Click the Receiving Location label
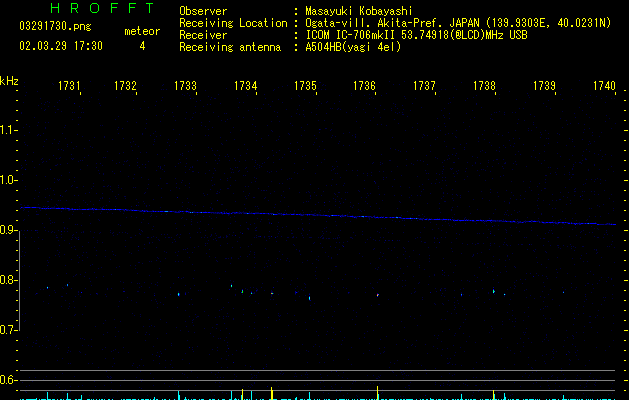Viewport: 629px width, 400px height. (x=233, y=23)
